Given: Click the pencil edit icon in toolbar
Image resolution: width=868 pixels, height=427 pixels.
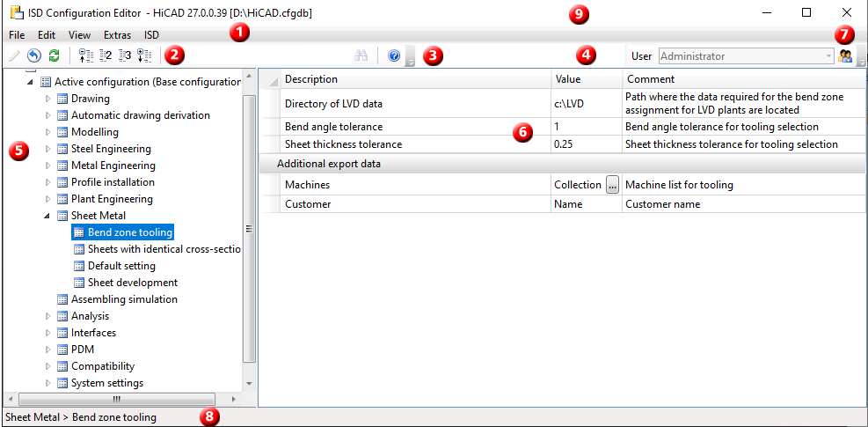Looking at the screenshot, I should [x=15, y=55].
